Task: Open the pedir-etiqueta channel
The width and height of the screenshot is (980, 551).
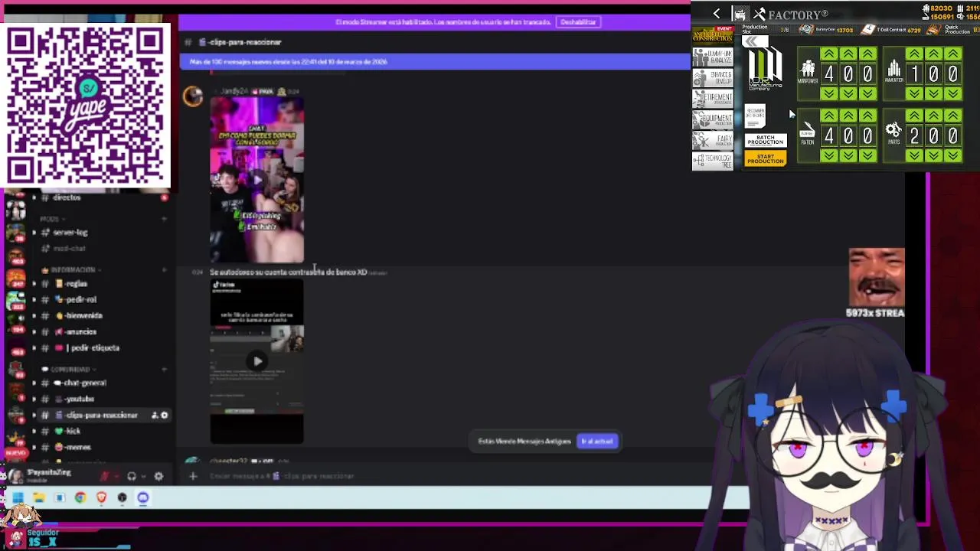Action: click(x=93, y=347)
